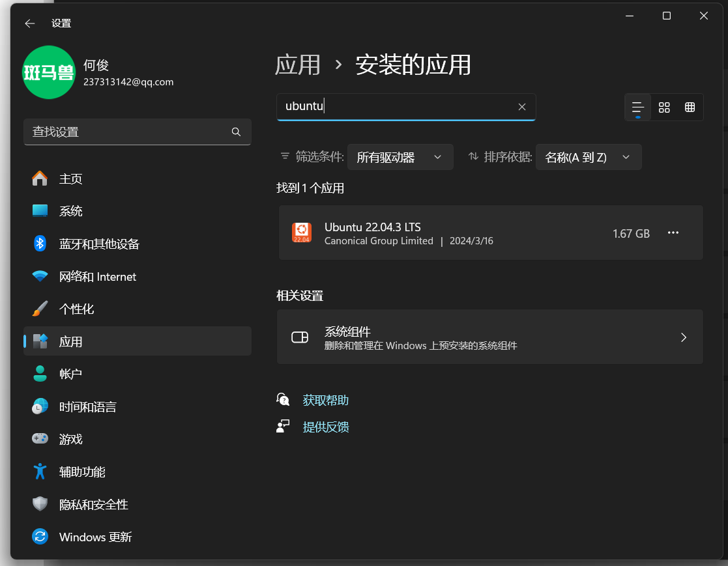Switch to table view layout
The height and width of the screenshot is (566, 728).
(690, 107)
